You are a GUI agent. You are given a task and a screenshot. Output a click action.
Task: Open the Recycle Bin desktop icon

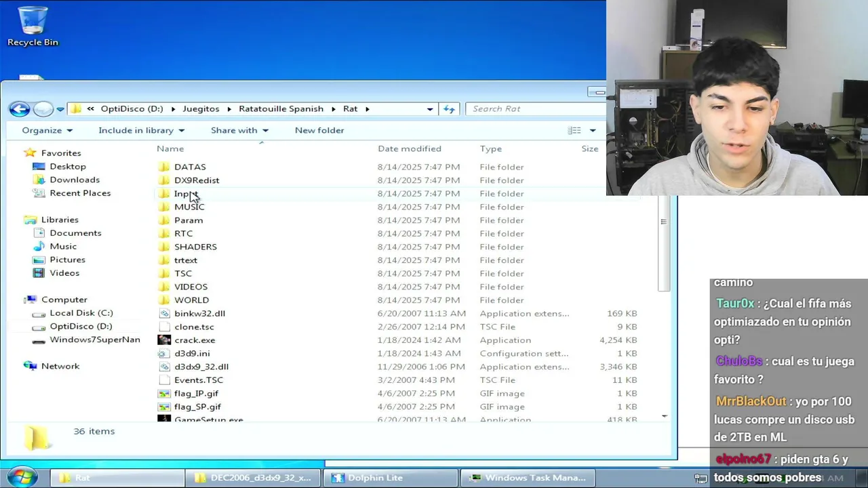pos(33,27)
